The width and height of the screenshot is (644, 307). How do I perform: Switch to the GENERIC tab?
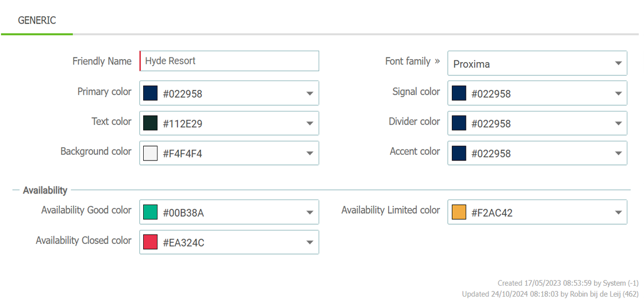tap(37, 20)
